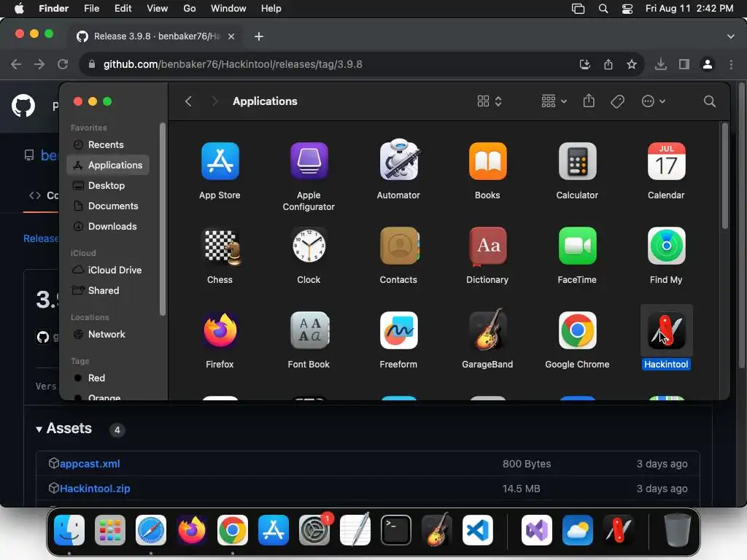Open macOS Control Center
This screenshot has height=560, width=747.
pyautogui.click(x=627, y=9)
